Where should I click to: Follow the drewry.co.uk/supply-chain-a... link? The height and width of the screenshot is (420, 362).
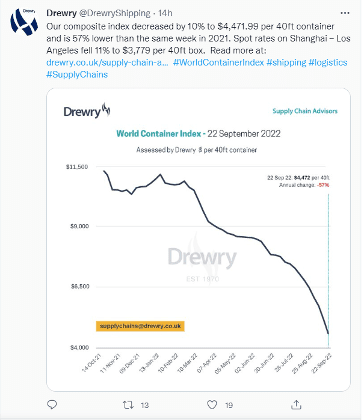tap(107, 62)
